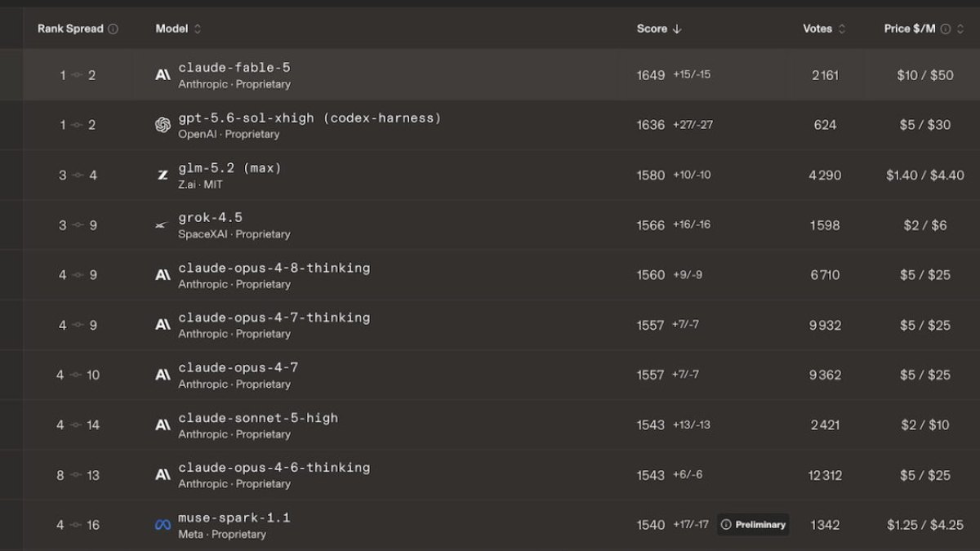Click the '+27/-27' confidence interval
The height and width of the screenshot is (551, 980).
click(692, 125)
